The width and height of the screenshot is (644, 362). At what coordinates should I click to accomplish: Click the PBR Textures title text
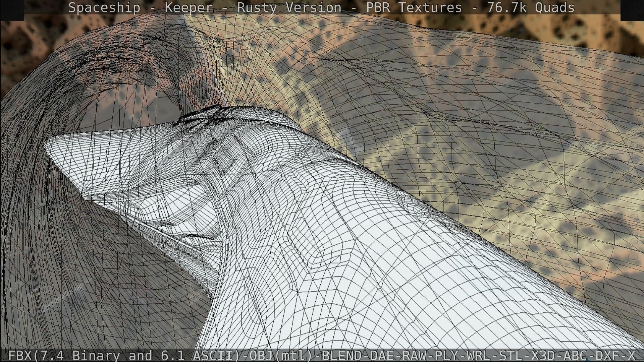point(414,7)
